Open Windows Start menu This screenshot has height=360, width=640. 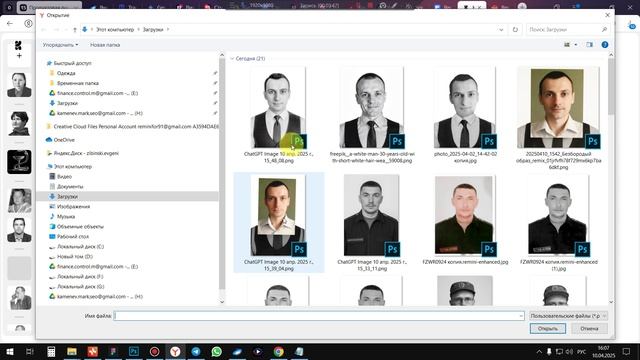[x=9, y=351]
